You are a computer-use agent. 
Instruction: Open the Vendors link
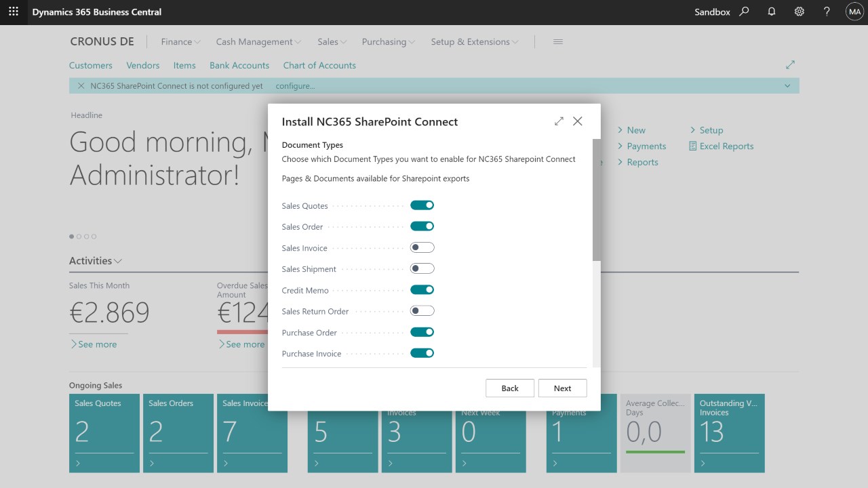[143, 66]
